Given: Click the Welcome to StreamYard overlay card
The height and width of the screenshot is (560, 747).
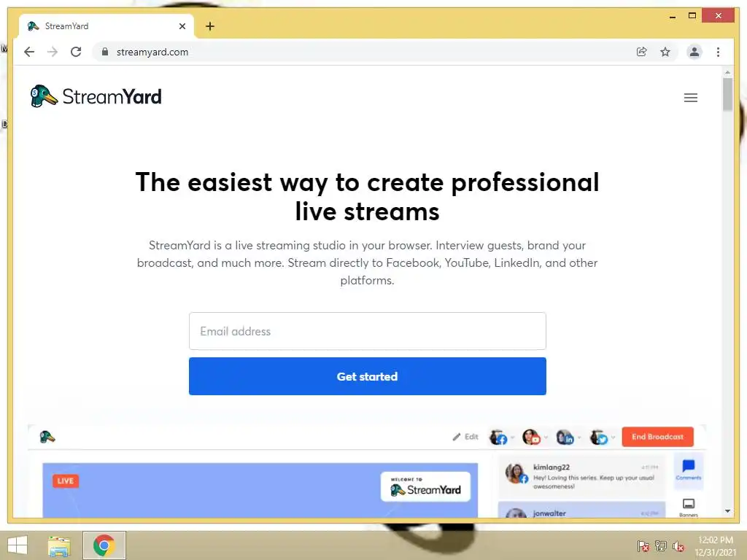Looking at the screenshot, I should coord(425,486).
